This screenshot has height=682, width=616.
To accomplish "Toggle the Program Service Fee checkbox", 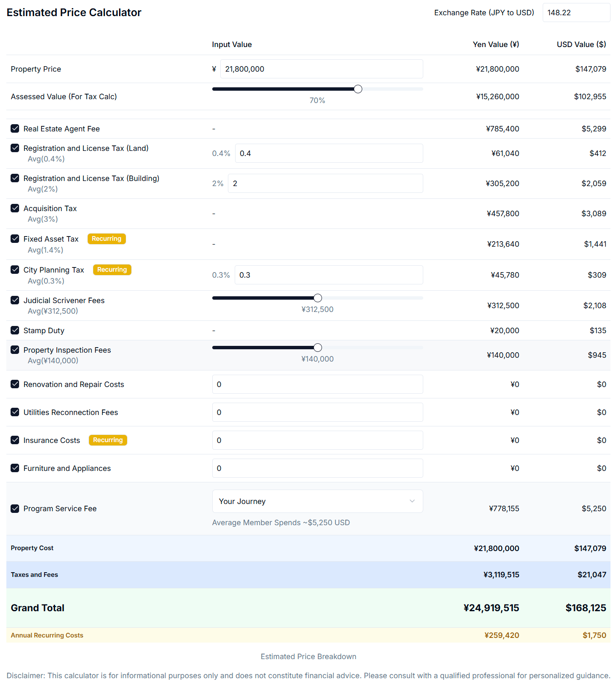I will pos(15,508).
